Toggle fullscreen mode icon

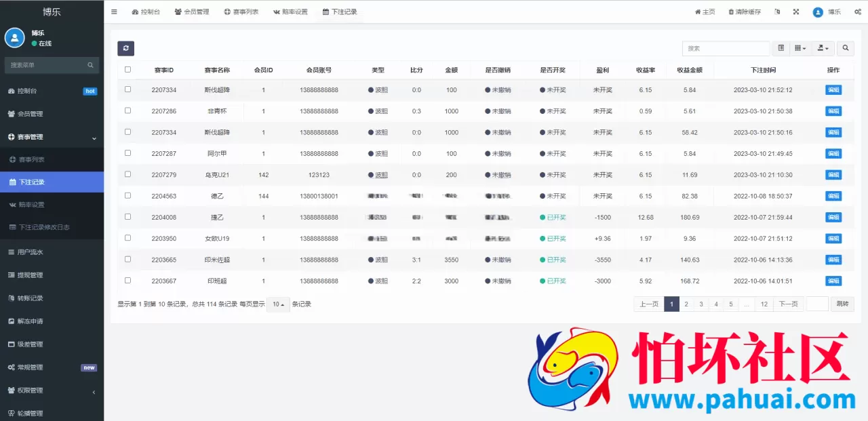tap(796, 12)
